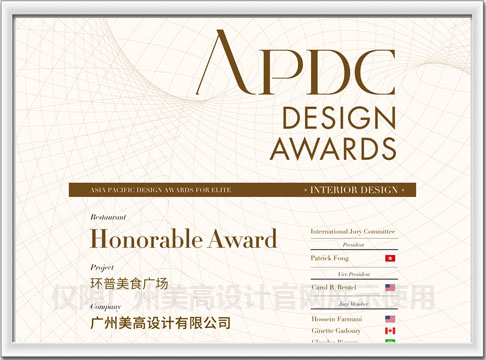The height and width of the screenshot is (360, 486).
Task: Click the US flag beside Carol R. Bentel
Action: click(x=390, y=287)
